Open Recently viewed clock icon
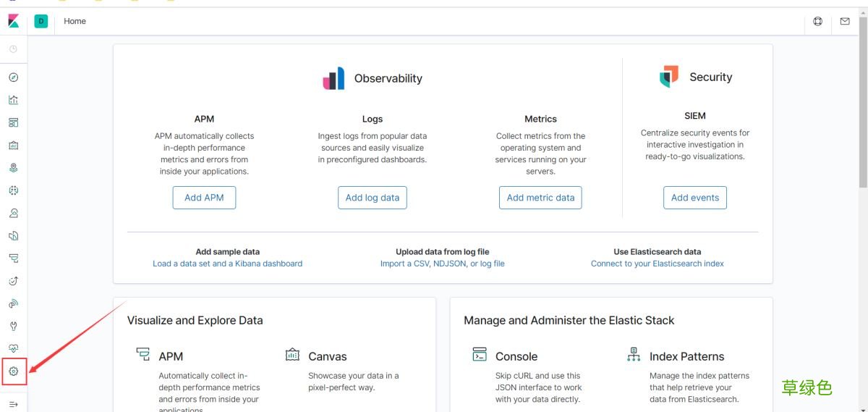 (13, 49)
